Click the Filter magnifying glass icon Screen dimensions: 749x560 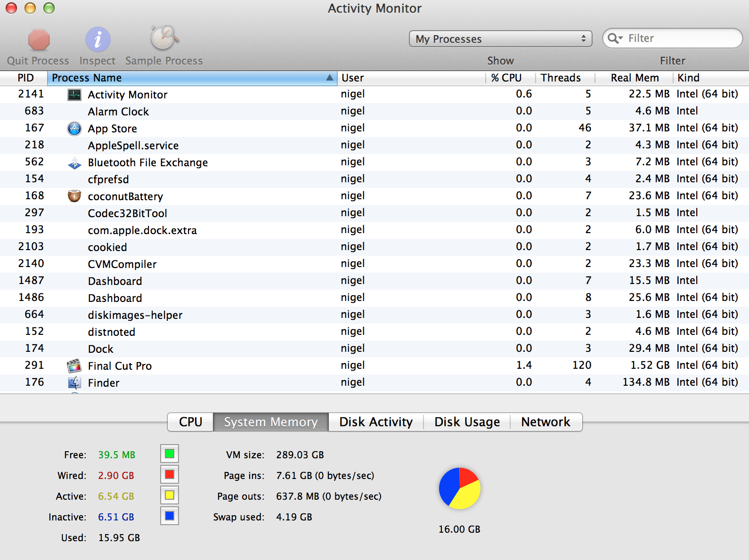pyautogui.click(x=615, y=38)
